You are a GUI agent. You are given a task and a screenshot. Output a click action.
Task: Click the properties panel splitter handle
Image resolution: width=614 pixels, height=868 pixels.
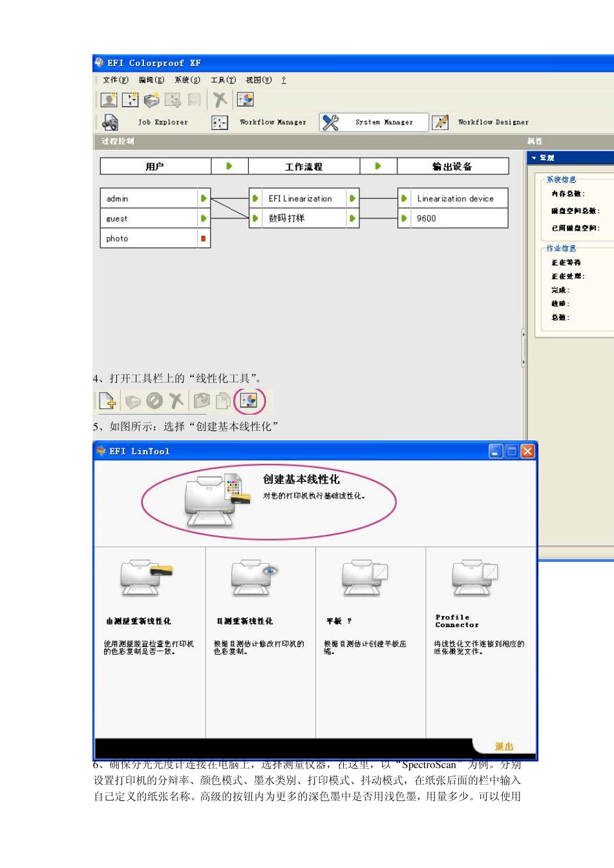coord(524,349)
